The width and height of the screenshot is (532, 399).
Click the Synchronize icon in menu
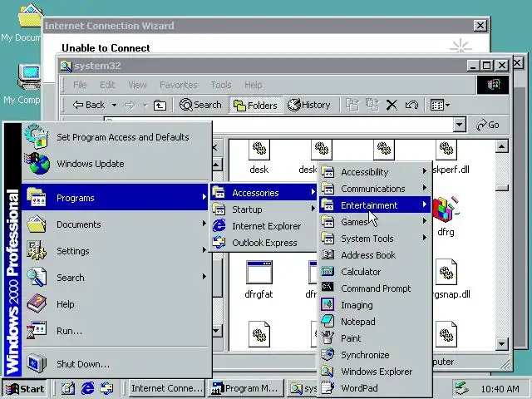[328, 354]
